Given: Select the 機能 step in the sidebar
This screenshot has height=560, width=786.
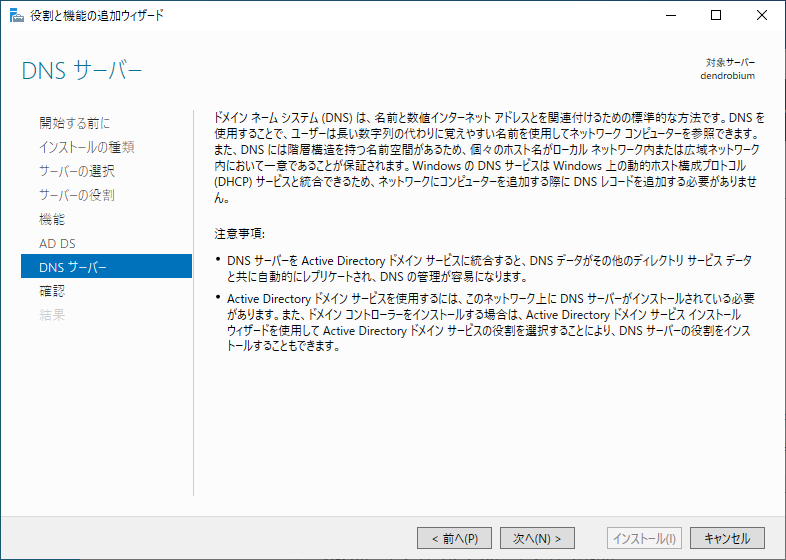Looking at the screenshot, I should [x=52, y=219].
